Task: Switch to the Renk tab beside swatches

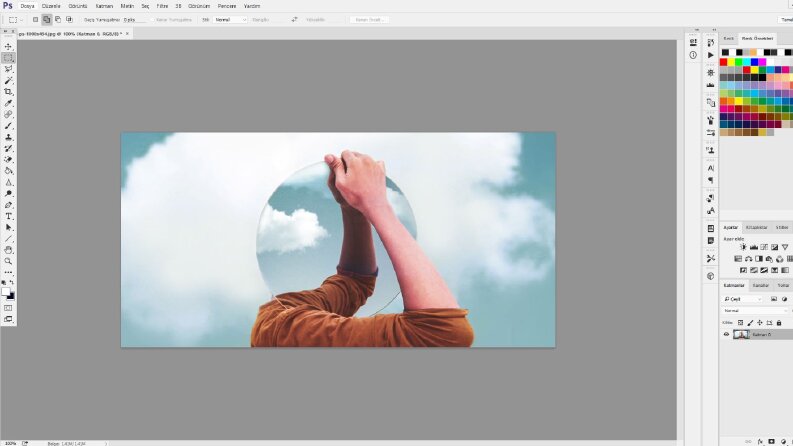Action: 729,38
